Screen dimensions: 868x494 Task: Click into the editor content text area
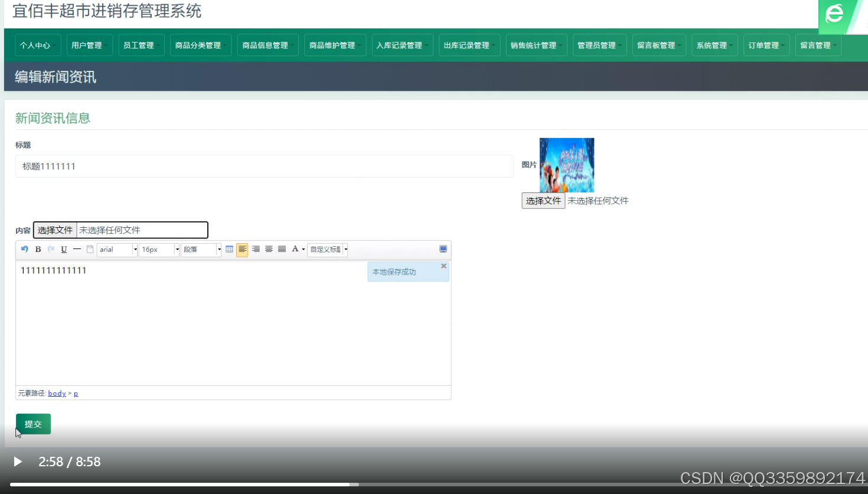point(233,323)
